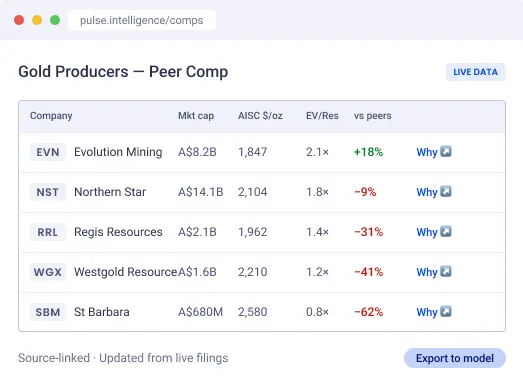Select the NST ticker badge
The width and height of the screenshot is (523, 385).
pyautogui.click(x=48, y=192)
